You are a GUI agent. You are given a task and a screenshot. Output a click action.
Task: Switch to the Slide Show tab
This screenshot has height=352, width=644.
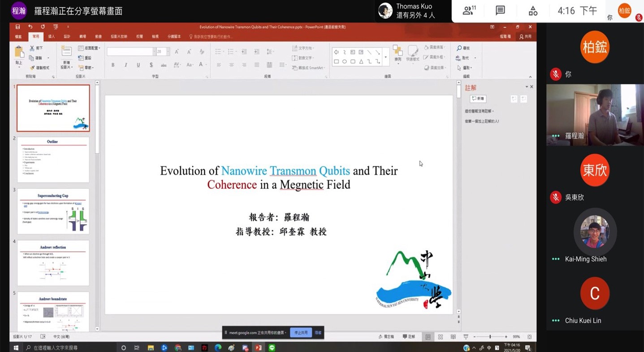tap(119, 36)
